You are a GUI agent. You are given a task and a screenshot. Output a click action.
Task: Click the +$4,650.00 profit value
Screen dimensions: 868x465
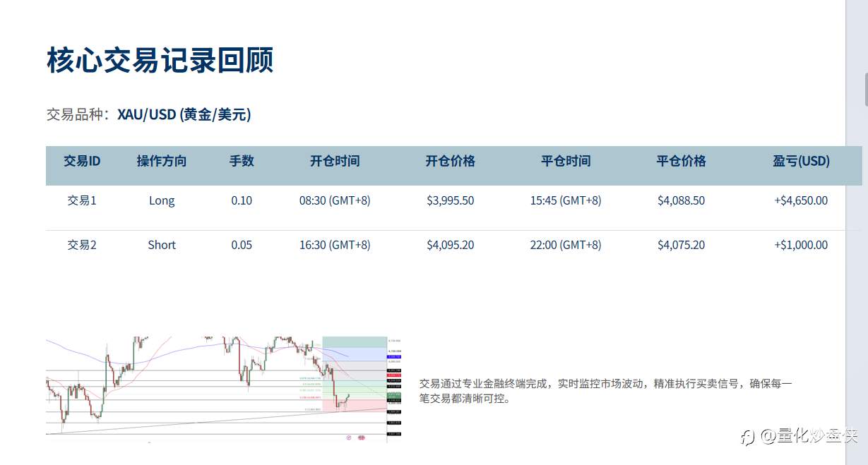[x=801, y=200]
